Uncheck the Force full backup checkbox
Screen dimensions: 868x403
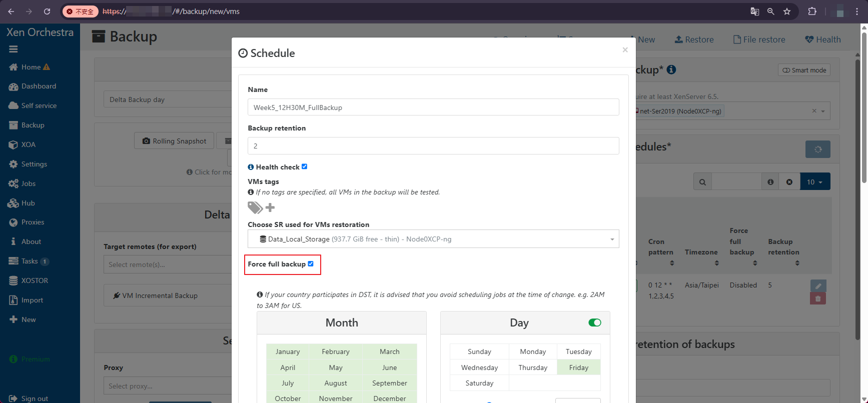click(x=311, y=263)
